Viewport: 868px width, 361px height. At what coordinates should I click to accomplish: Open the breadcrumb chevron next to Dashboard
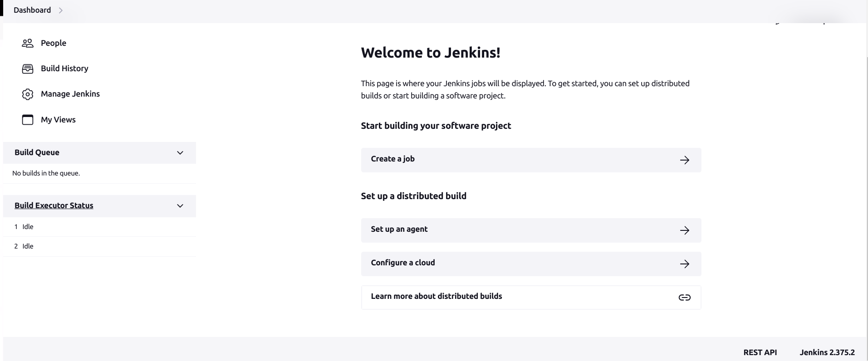(61, 10)
